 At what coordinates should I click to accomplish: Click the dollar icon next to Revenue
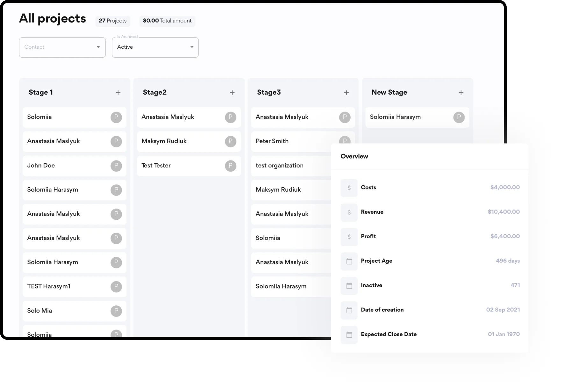[x=349, y=212]
